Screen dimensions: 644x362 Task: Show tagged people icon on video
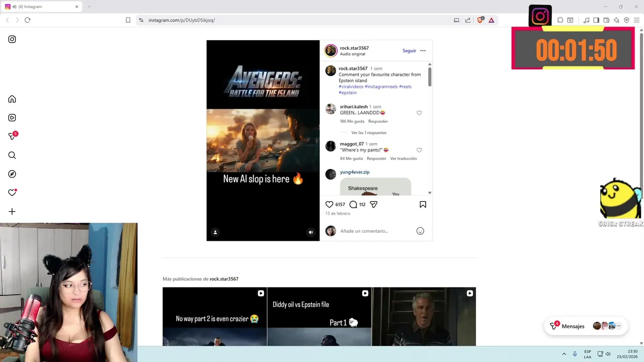[215, 232]
